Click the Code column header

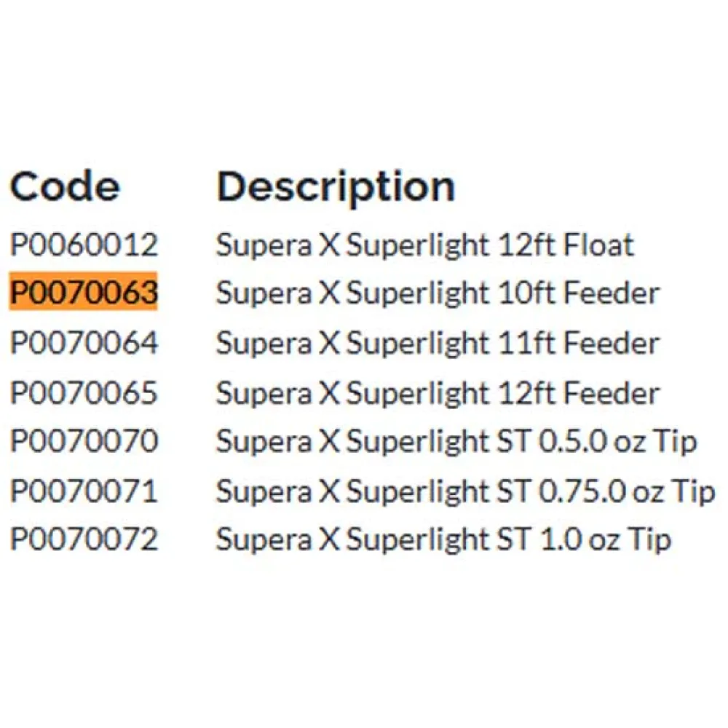tap(64, 186)
